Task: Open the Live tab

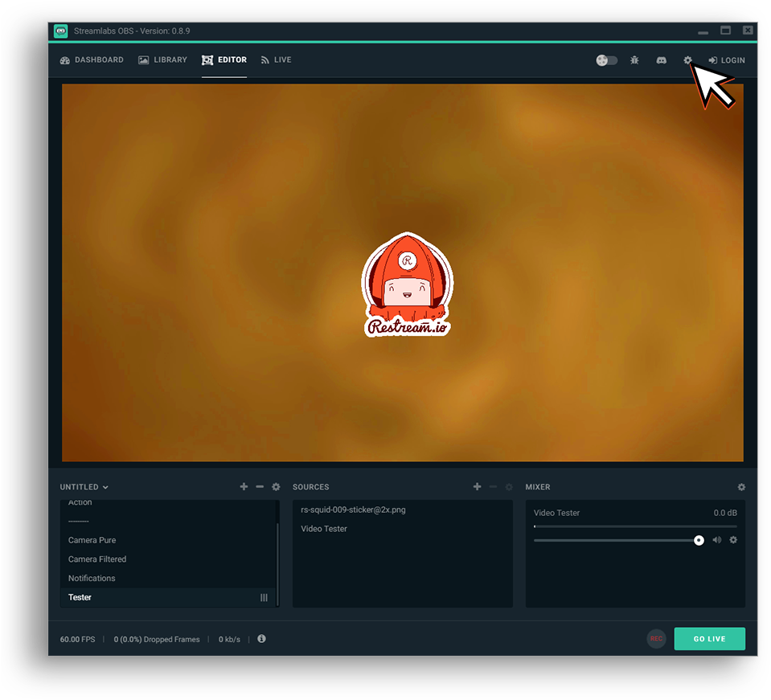Action: (276, 60)
